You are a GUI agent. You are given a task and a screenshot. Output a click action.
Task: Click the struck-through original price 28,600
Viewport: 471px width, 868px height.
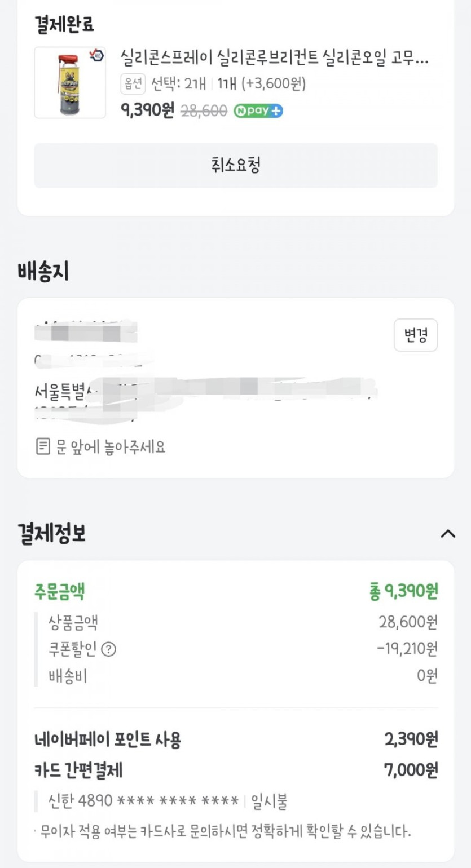tap(204, 111)
